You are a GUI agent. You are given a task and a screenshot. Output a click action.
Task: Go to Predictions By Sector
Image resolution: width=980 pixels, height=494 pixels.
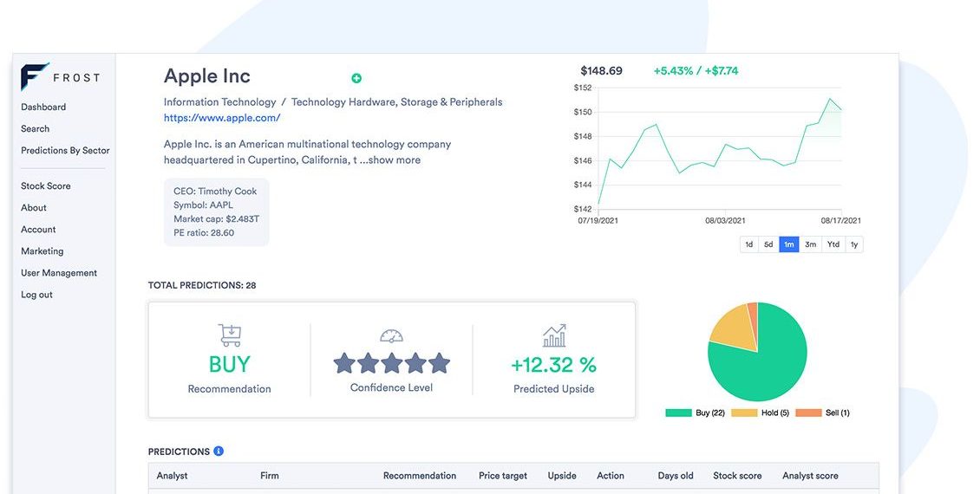coord(65,151)
